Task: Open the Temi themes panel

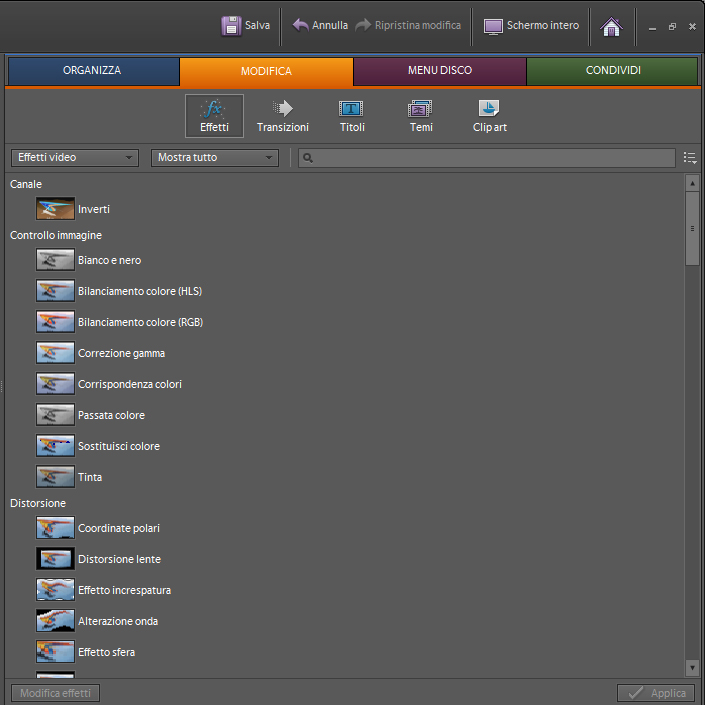Action: click(421, 115)
